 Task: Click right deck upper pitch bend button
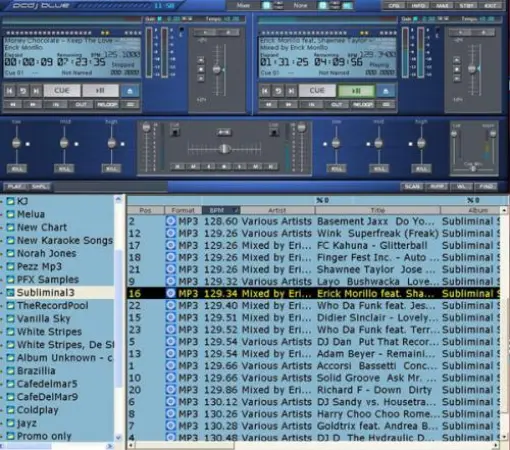tap(457, 60)
